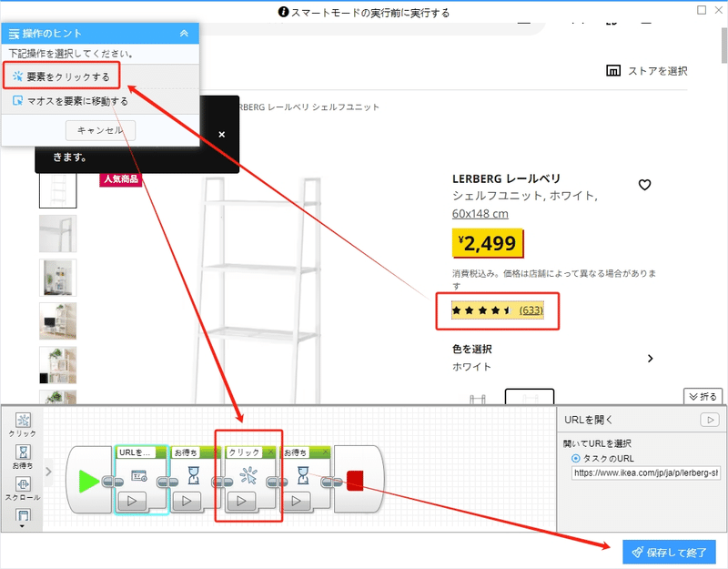728x569 pixels.
Task: Click the hourglass icon in the last お待ち block
Action: pyautogui.click(x=303, y=475)
